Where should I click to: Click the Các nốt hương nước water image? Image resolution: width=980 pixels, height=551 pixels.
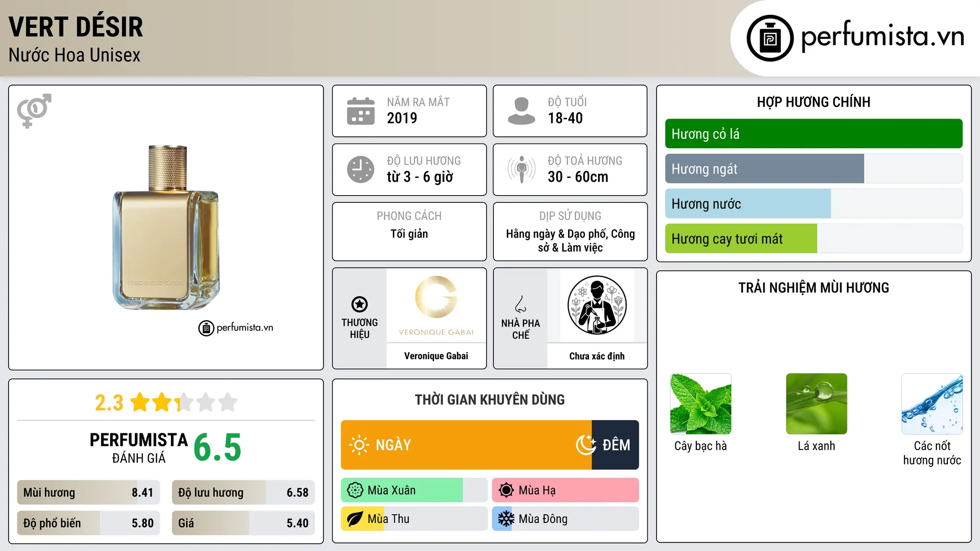pyautogui.click(x=932, y=404)
